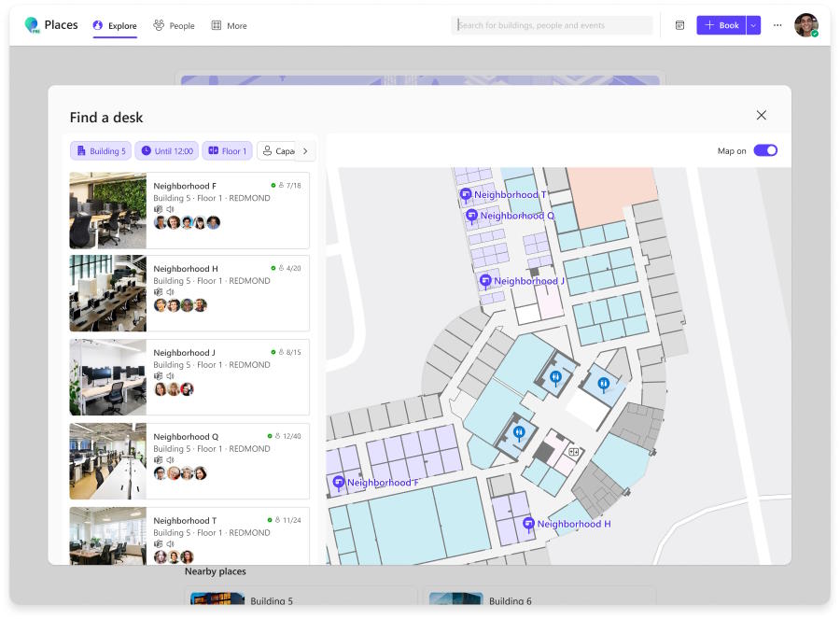
Task: Close the Find a desk dialog
Action: coord(761,115)
